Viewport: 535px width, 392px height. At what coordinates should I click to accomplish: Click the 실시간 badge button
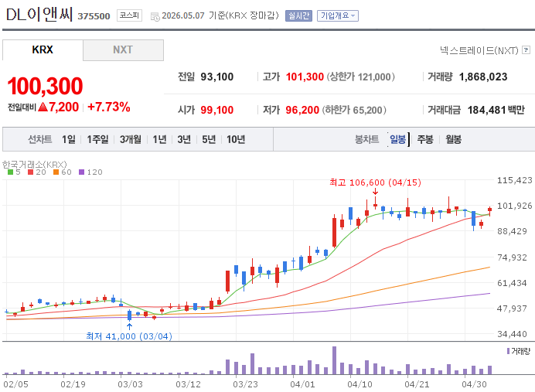tap(298, 15)
